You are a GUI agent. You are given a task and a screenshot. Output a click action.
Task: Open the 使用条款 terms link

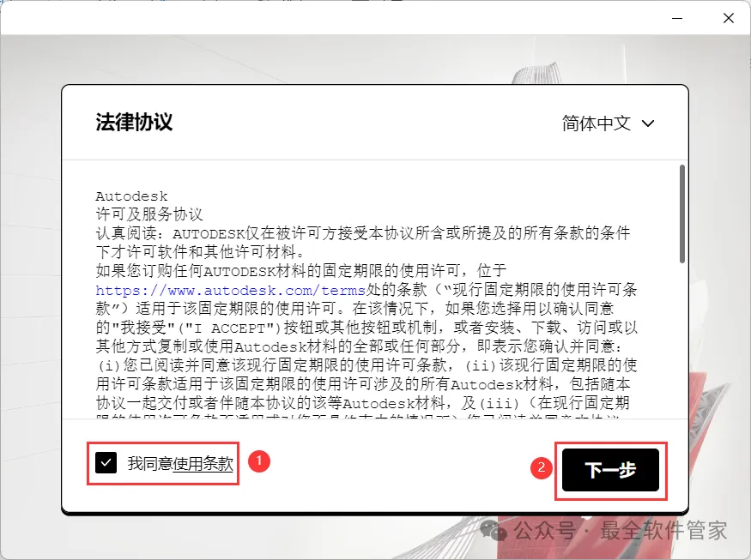pyautogui.click(x=203, y=463)
